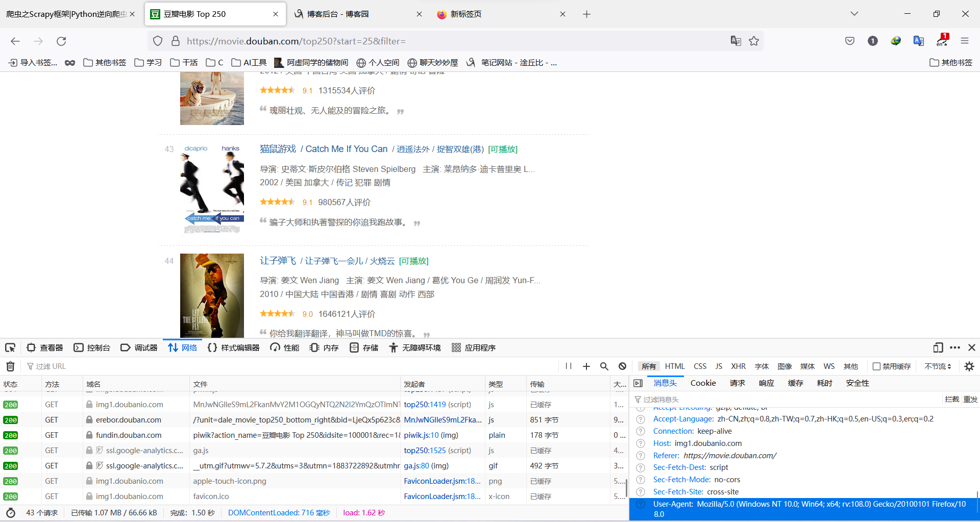Filter requests by JS type
Image resolution: width=980 pixels, height=522 pixels.
[719, 366]
